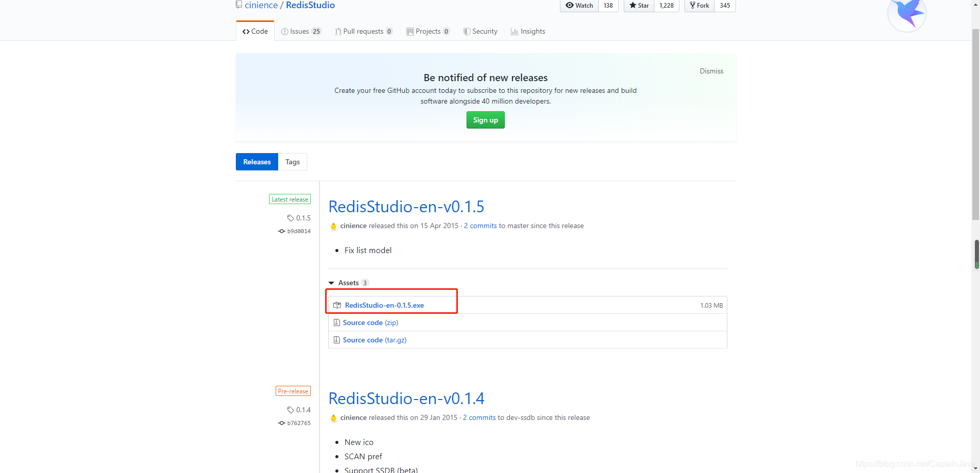Open the RedisStudio-en-v0.1.4 release title
Screen dimensions: 980x473
406,399
